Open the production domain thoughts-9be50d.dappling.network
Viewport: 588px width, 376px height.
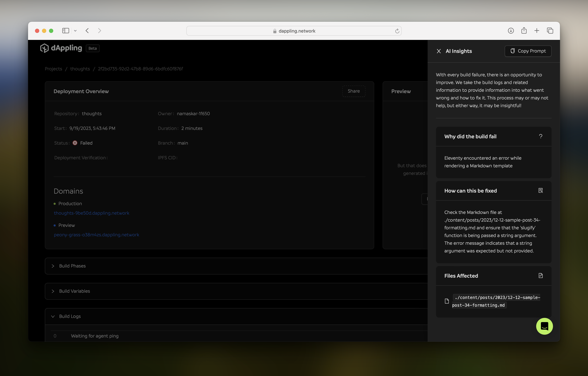click(x=92, y=213)
